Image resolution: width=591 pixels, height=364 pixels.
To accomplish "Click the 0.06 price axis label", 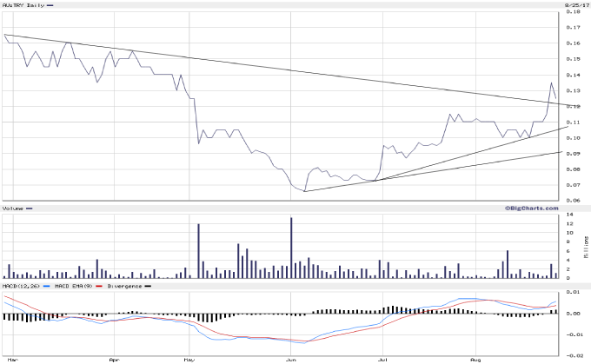I will pos(574,200).
